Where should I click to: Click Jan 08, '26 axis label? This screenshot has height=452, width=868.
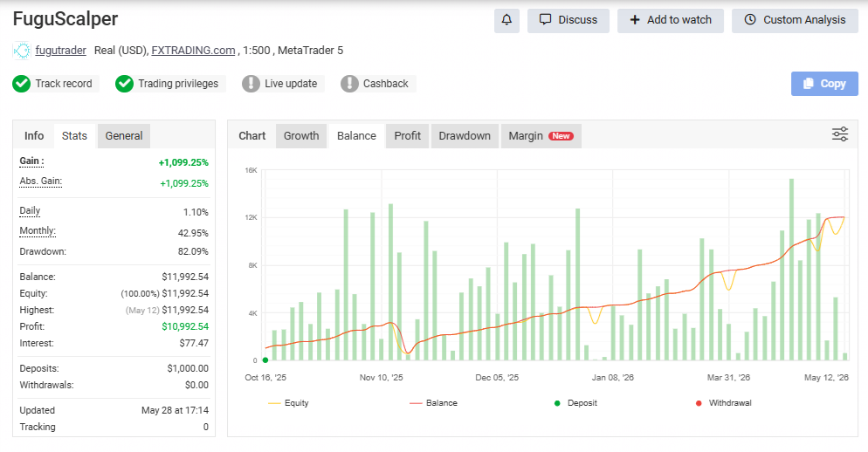[613, 377]
